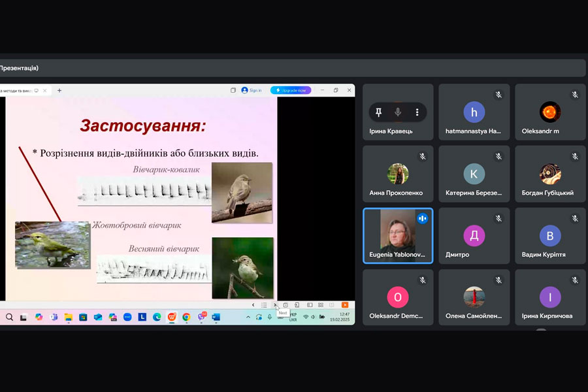Open Windows search in taskbar
This screenshot has width=588, height=392.
click(x=9, y=317)
